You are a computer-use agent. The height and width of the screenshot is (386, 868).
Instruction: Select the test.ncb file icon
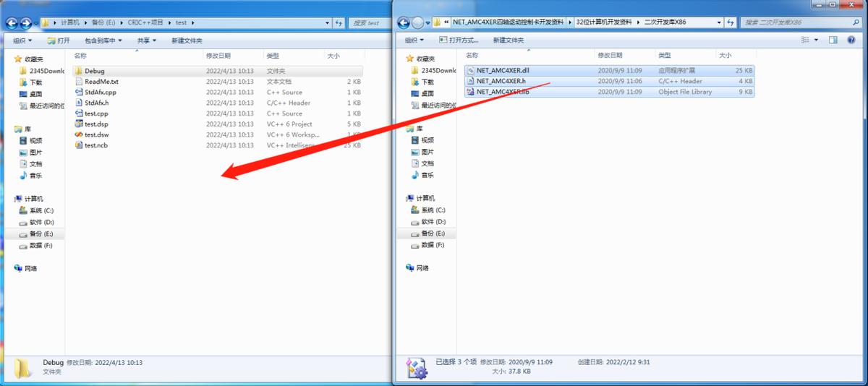[x=79, y=145]
